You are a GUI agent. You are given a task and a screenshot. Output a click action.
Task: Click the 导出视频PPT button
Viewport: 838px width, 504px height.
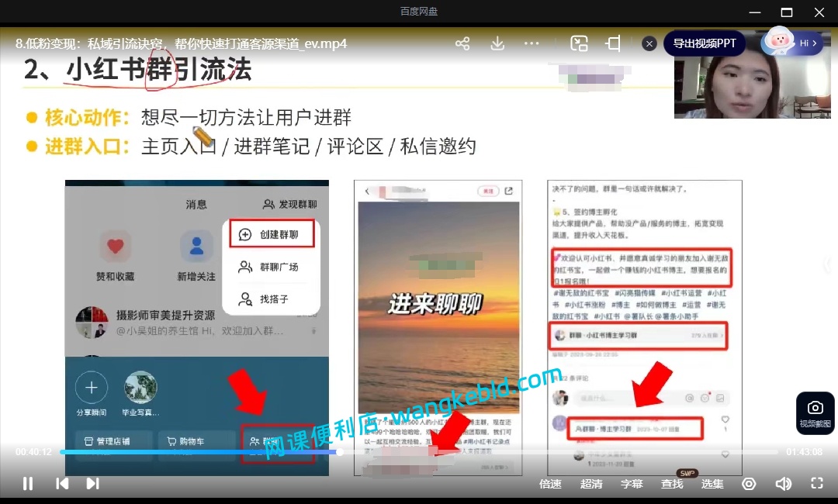tap(704, 43)
